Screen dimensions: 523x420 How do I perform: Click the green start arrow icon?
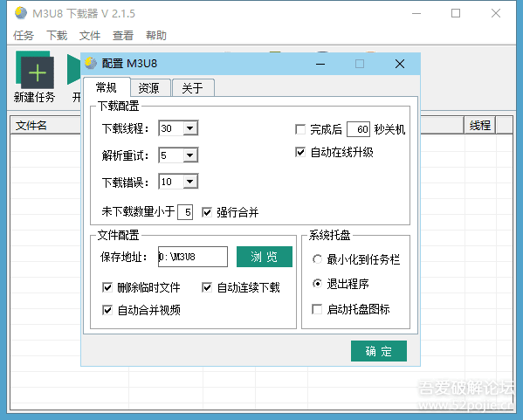(x=73, y=69)
